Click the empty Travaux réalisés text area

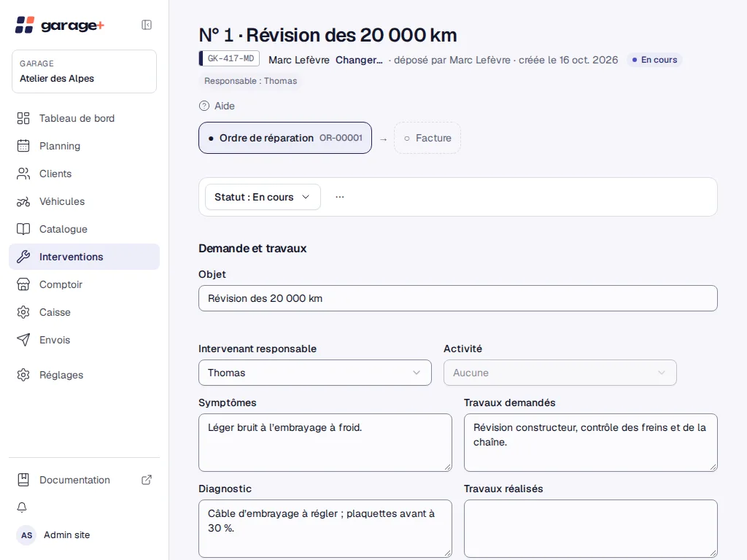tap(591, 529)
